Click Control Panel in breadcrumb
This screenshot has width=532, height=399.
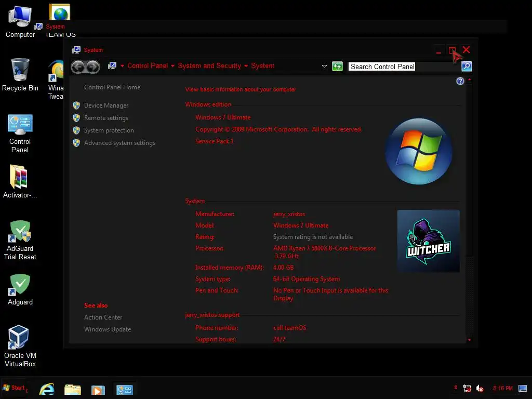coord(148,66)
